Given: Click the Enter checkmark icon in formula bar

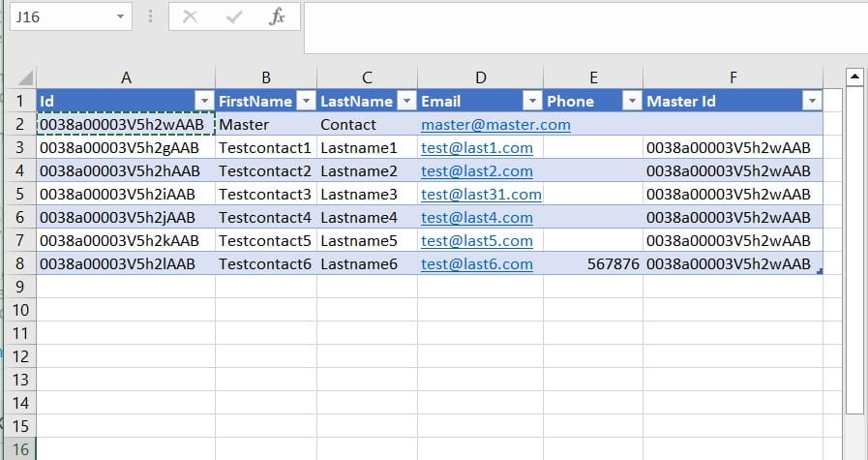Looking at the screenshot, I should (x=233, y=17).
